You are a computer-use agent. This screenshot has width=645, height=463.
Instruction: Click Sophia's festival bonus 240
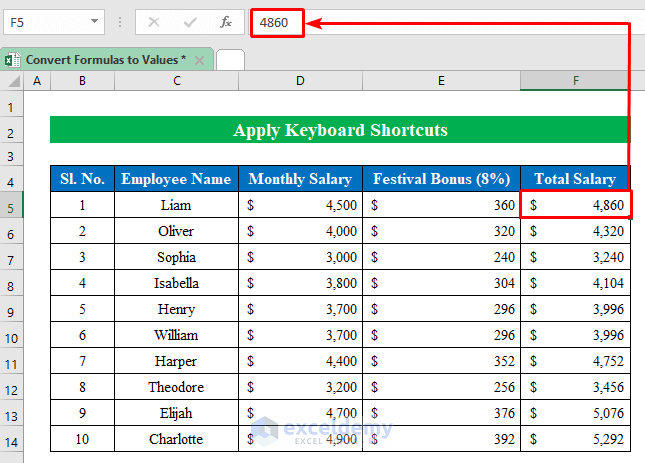point(441,257)
